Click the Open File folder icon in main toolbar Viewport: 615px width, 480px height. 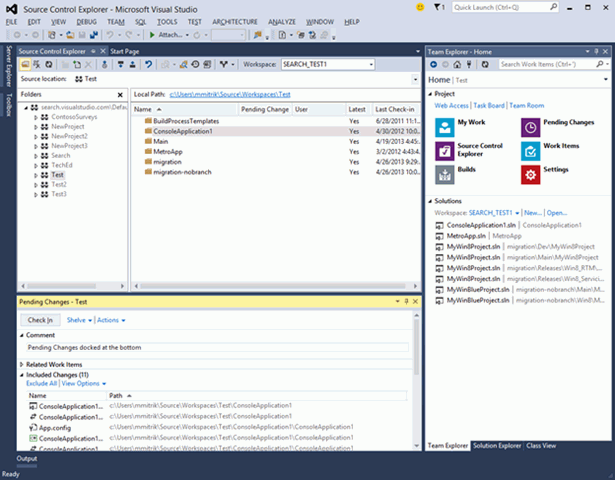pyautogui.click(x=71, y=35)
